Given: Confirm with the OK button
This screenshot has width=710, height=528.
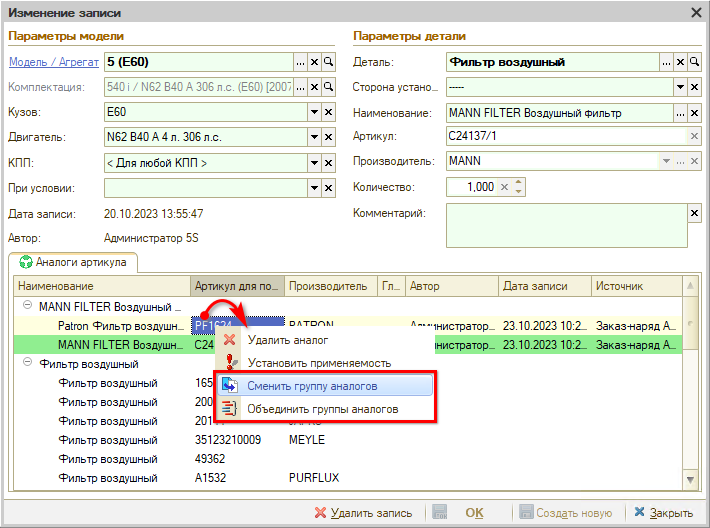Looking at the screenshot, I should (x=474, y=513).
